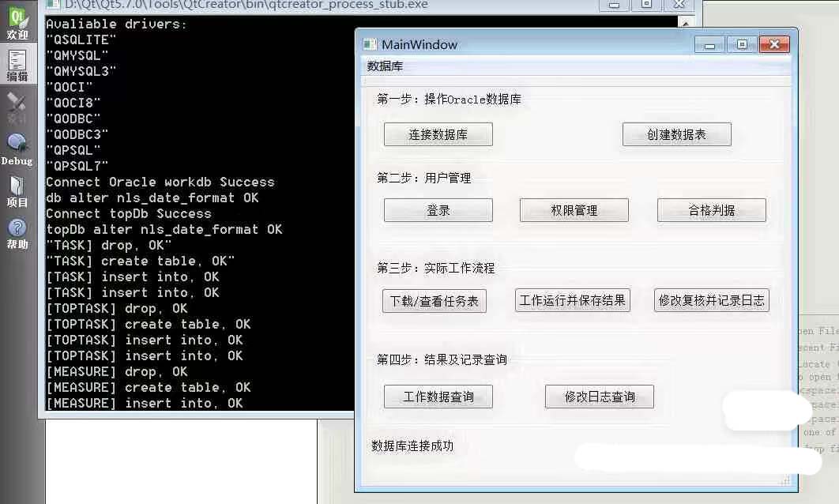The height and width of the screenshot is (504, 839).
Task: Click the 合格判据 button
Action: tap(711, 210)
